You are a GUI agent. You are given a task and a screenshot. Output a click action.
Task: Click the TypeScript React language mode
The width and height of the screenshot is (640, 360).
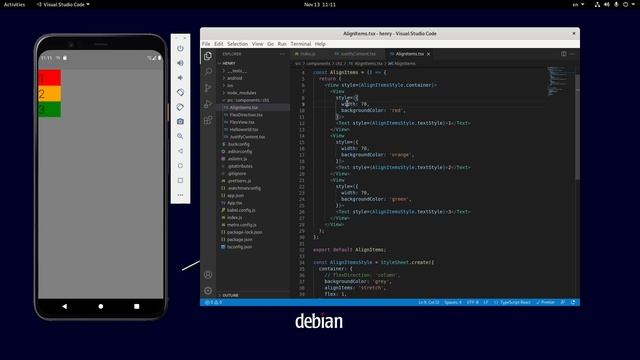tap(512, 302)
